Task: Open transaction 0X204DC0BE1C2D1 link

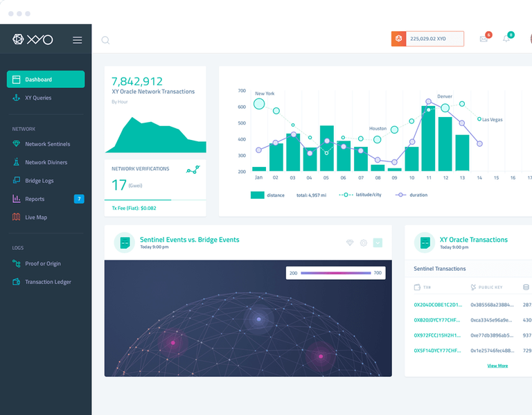Action: [438, 305]
